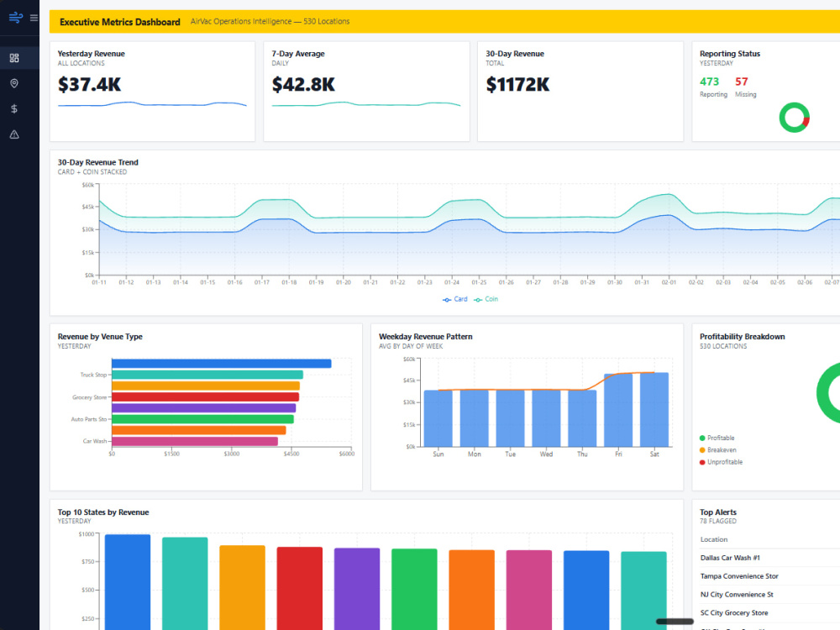Click the Executive Metrics Dashboard title
The image size is (840, 630).
(120, 22)
